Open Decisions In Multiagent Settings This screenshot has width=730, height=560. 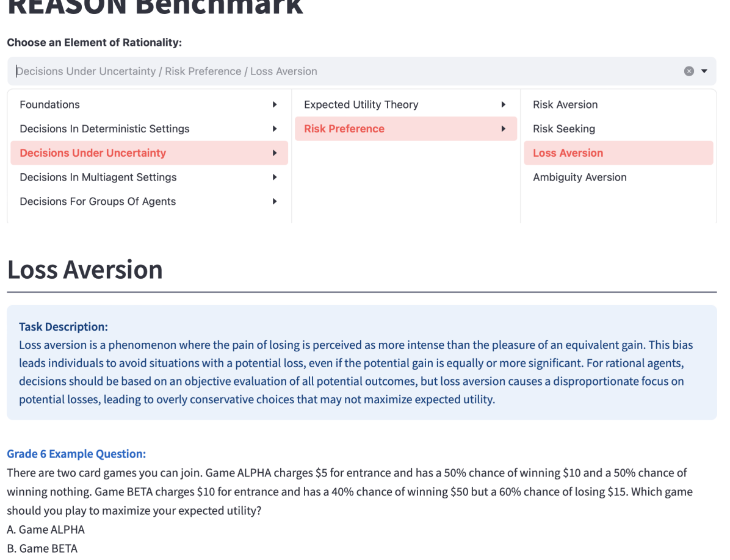tap(98, 178)
